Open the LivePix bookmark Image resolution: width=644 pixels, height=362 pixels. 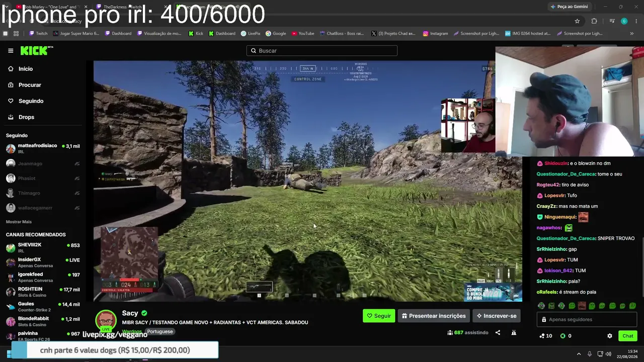[x=251, y=34]
